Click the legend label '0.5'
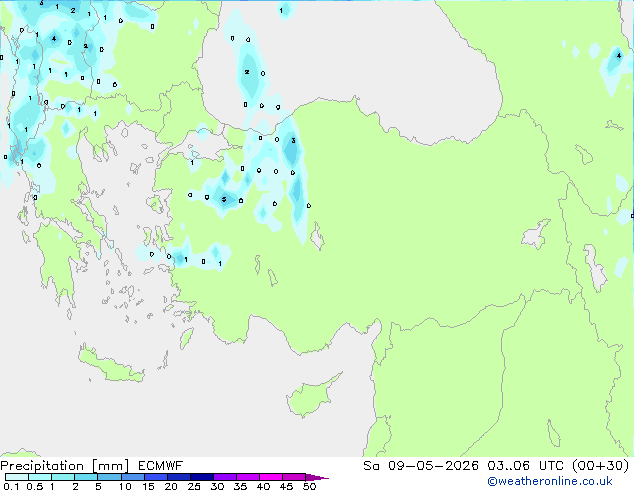 click(34, 486)
